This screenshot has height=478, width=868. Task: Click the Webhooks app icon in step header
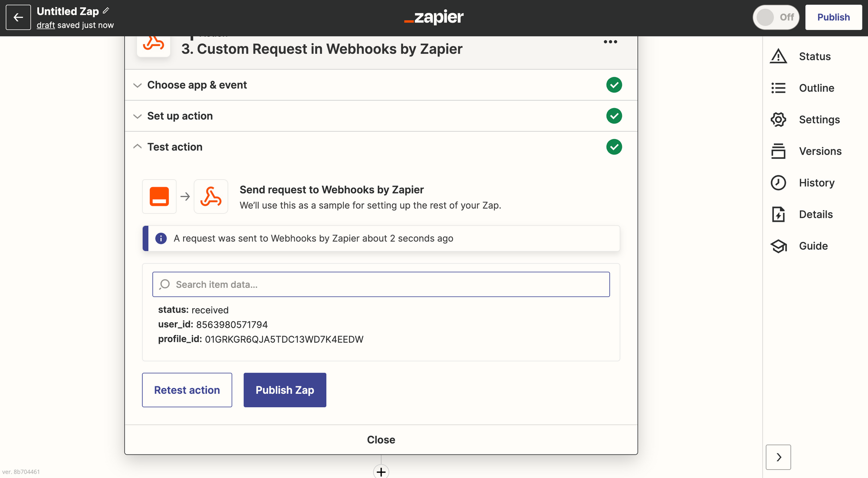(x=154, y=44)
